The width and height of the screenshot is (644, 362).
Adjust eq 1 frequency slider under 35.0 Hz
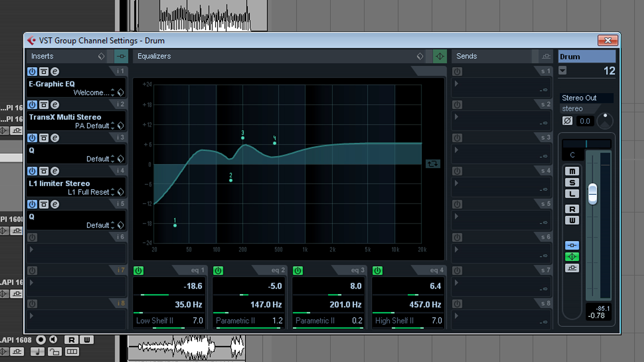tap(169, 313)
